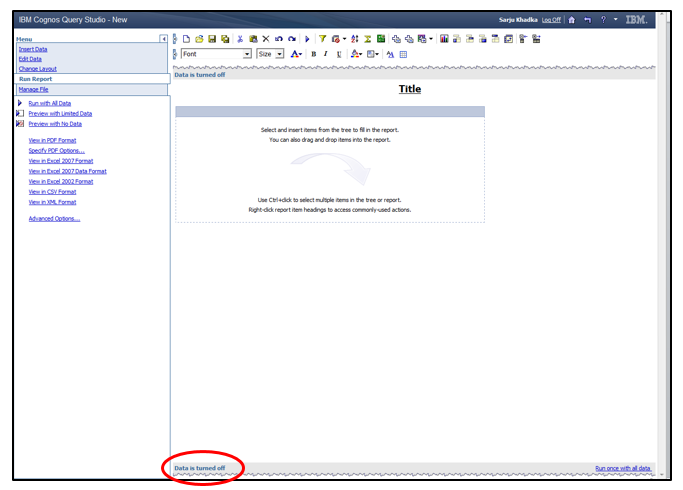
Task: Open the font color A dropdown
Action: pyautogui.click(x=296, y=54)
